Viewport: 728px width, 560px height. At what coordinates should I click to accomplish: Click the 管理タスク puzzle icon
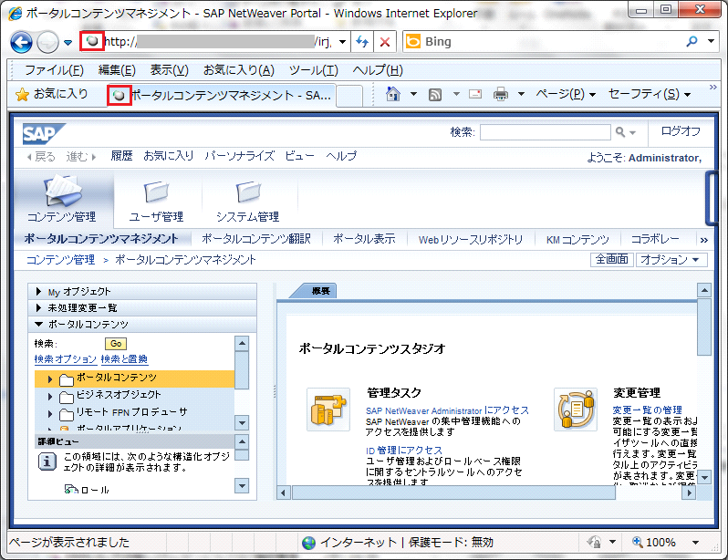pos(328,410)
